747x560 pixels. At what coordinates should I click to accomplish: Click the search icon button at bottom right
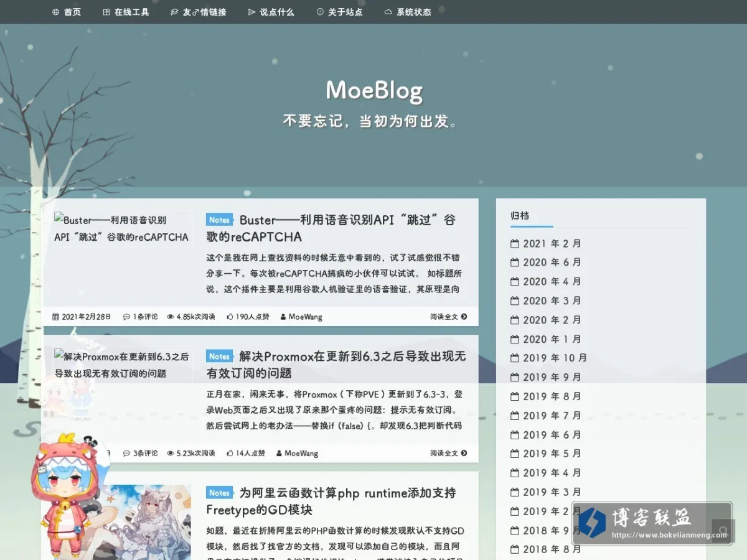723,532
